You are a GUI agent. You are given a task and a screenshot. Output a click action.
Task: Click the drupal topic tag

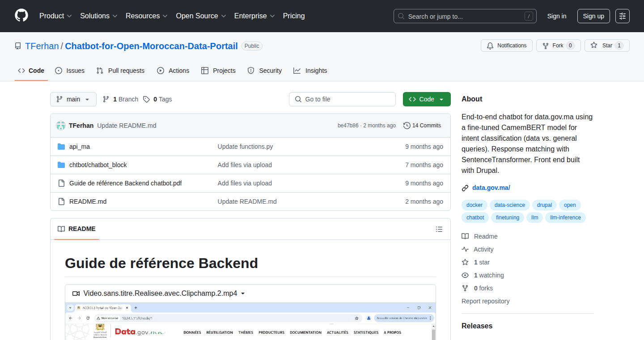[x=544, y=205]
